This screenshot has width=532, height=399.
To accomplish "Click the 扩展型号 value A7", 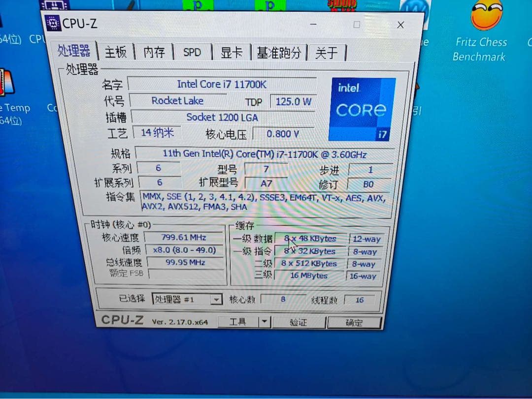I will 266,184.
